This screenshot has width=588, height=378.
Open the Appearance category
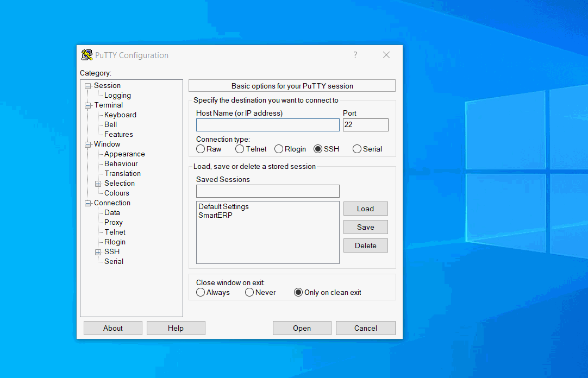pos(124,154)
